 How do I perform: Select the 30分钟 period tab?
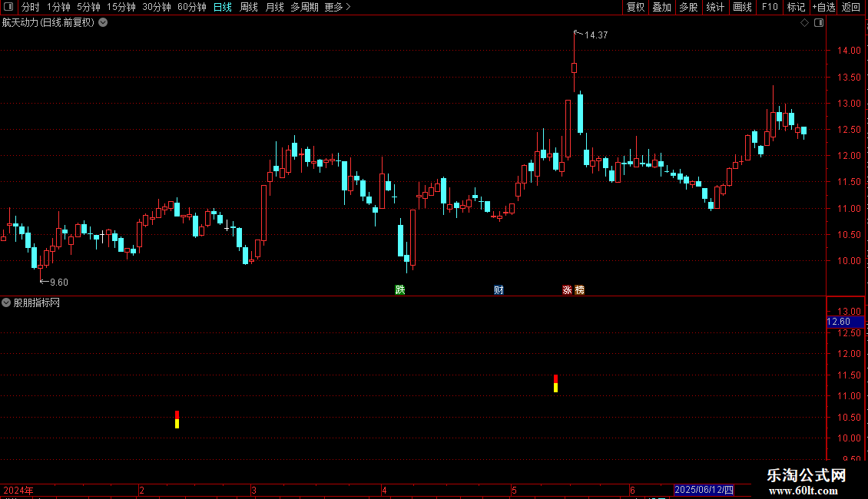point(157,7)
